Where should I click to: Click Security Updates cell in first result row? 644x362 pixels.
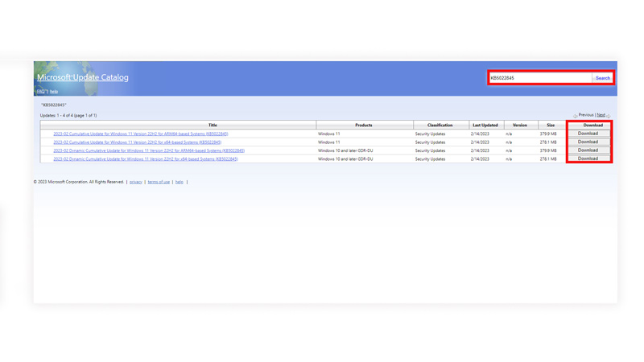tap(430, 134)
